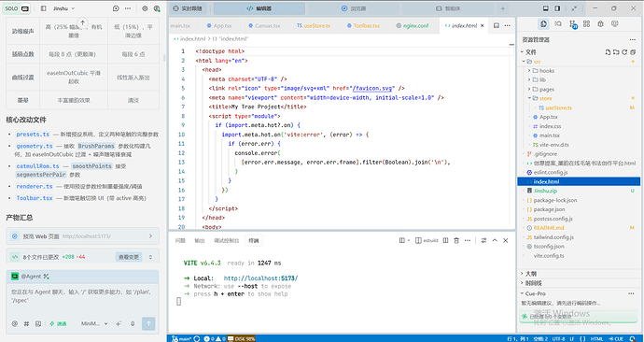Open chat panel more options menu
The image size is (644, 342).
click(x=128, y=8)
